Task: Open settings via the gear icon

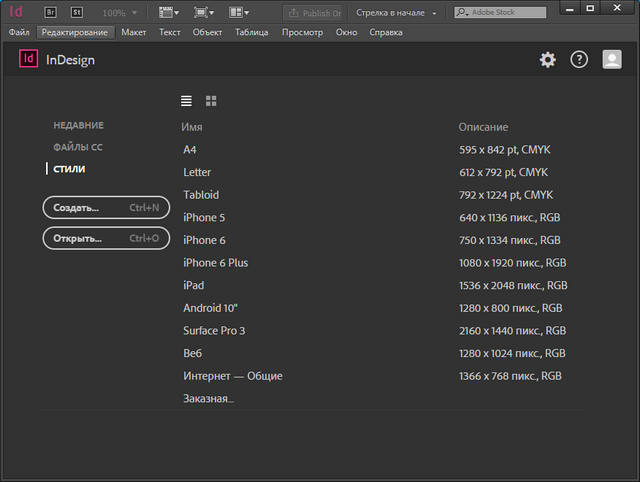Action: pos(547,60)
